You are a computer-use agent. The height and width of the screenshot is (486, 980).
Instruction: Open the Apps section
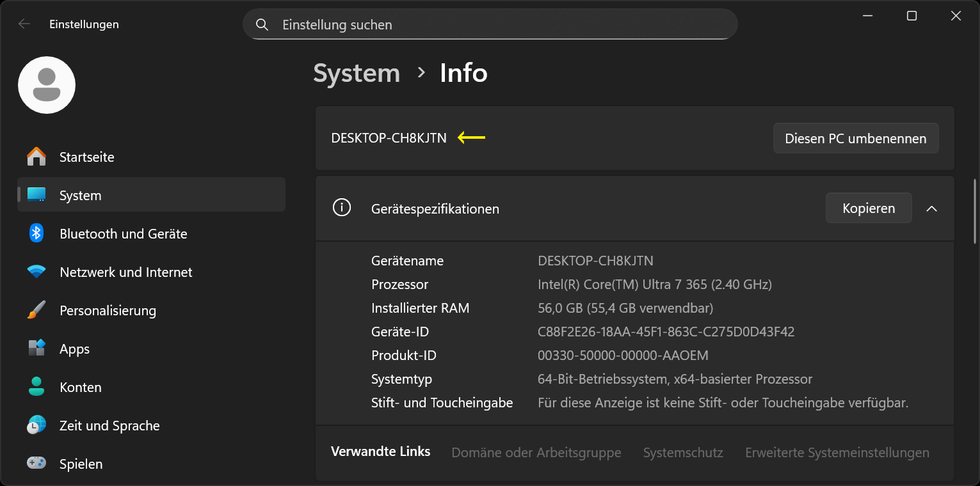tap(74, 349)
